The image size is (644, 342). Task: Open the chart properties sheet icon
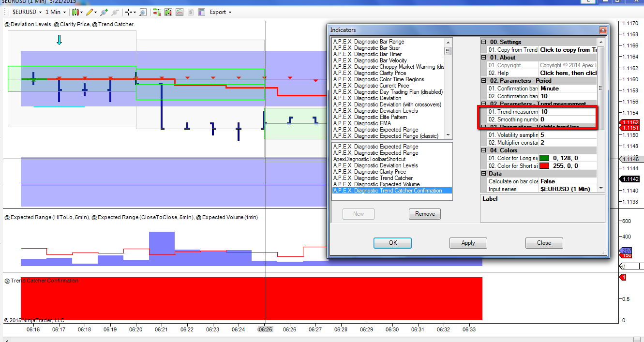(202, 12)
